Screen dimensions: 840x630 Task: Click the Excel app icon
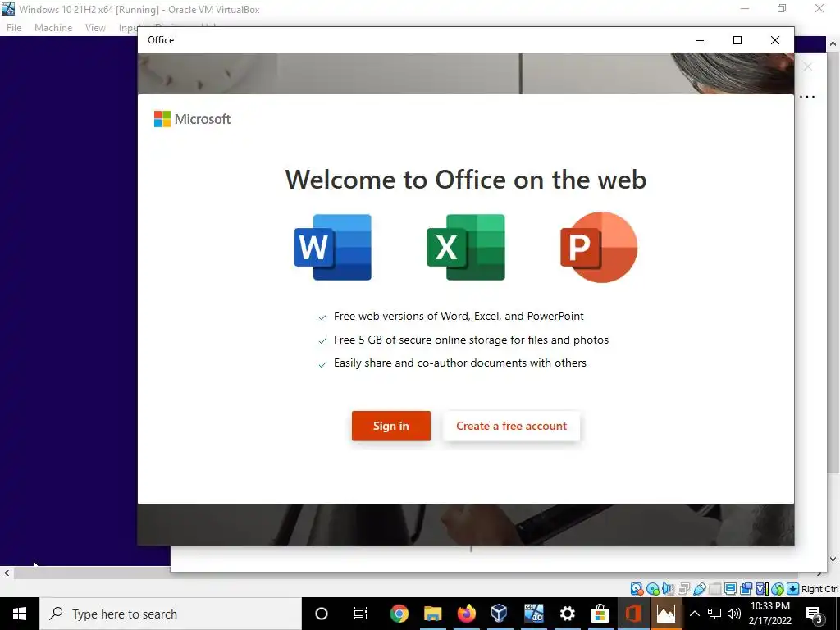466,247
